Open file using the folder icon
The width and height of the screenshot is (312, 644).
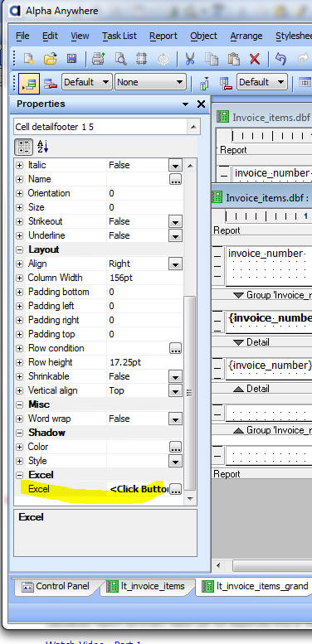pos(50,59)
